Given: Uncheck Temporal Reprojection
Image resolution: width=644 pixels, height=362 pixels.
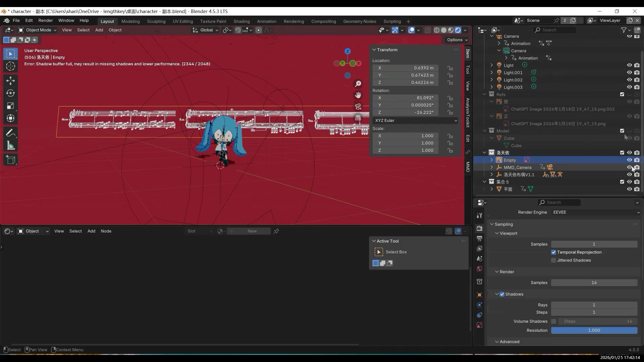Looking at the screenshot, I should pyautogui.click(x=553, y=252).
